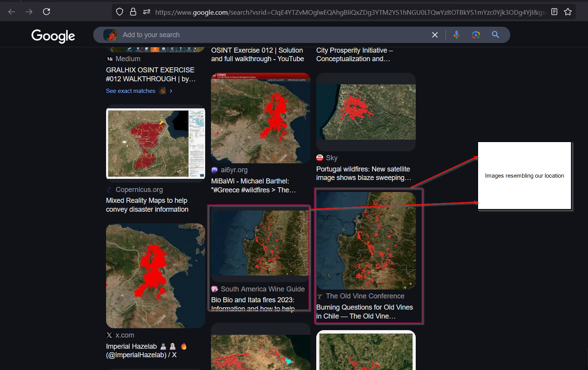Open site permissions icon in address bar
Screen dimensions: 588x370
[x=147, y=12]
